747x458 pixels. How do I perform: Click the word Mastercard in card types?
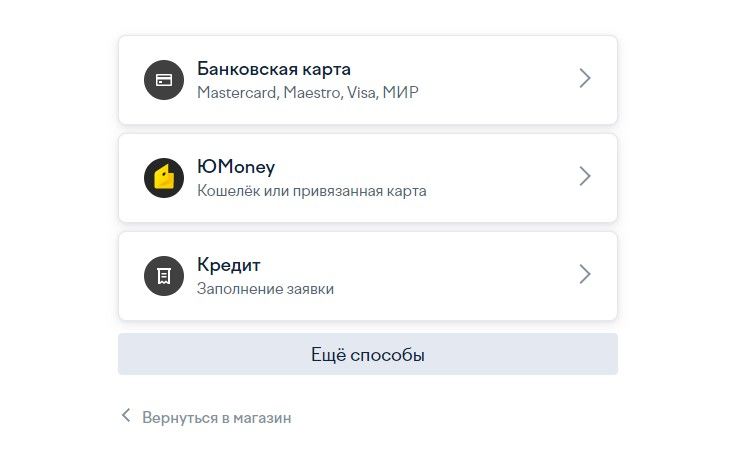[x=237, y=92]
